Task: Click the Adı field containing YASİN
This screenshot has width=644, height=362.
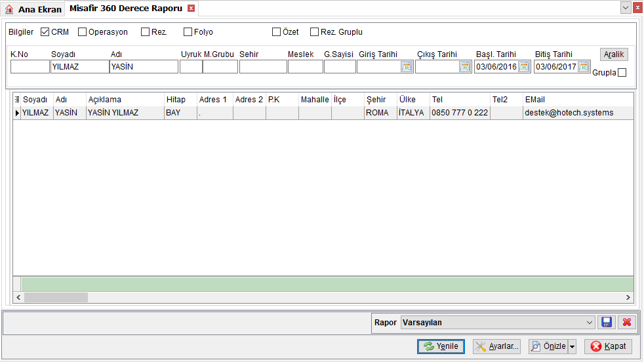Action: (x=144, y=67)
